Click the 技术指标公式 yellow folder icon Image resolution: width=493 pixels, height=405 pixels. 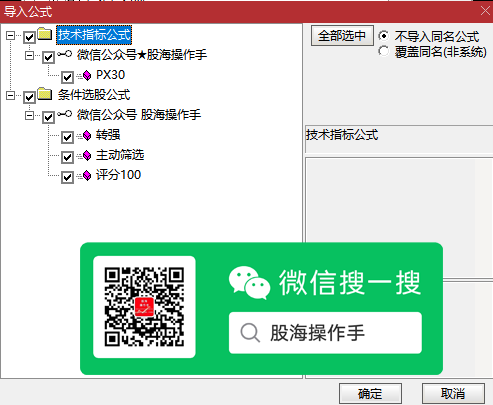(44, 34)
